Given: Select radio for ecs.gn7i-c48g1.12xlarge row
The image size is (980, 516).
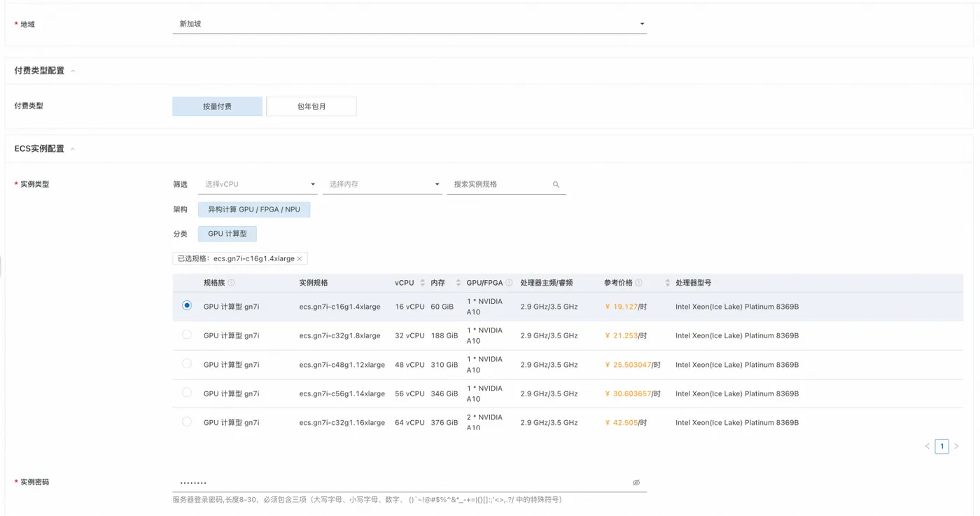Looking at the screenshot, I should (x=187, y=364).
